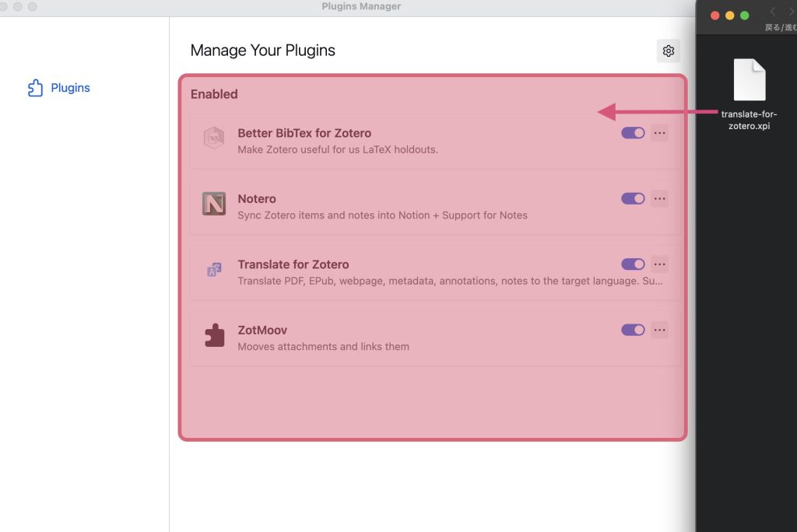Click the Better BibTex plugin icon
Screen dimensions: 797x532
213,138
